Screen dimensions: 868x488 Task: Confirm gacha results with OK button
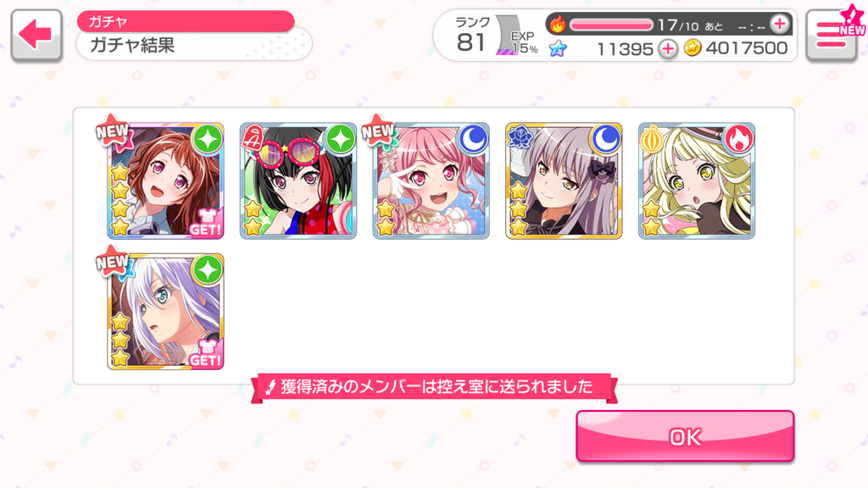point(685,436)
